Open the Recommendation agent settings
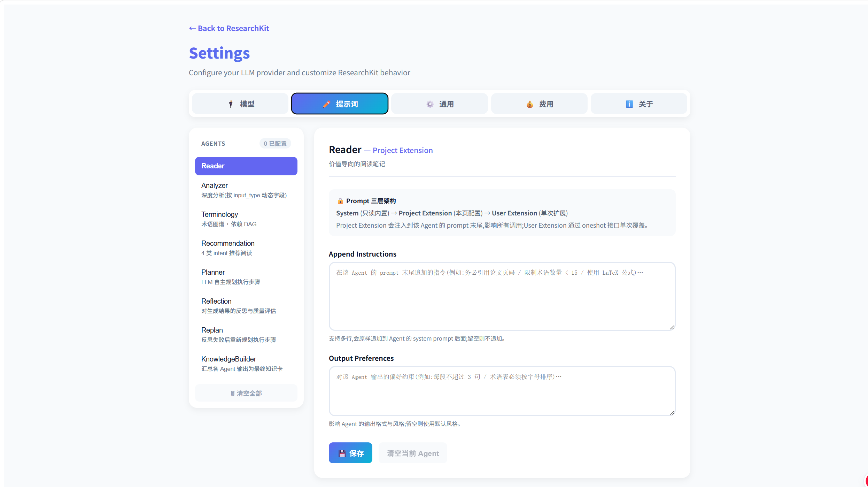 tap(246, 248)
